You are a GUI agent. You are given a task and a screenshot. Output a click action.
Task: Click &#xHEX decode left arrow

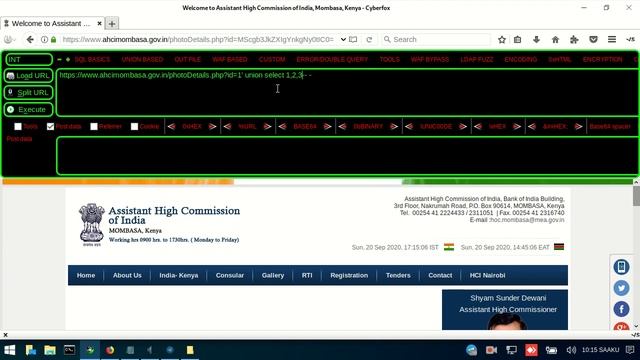click(531, 127)
